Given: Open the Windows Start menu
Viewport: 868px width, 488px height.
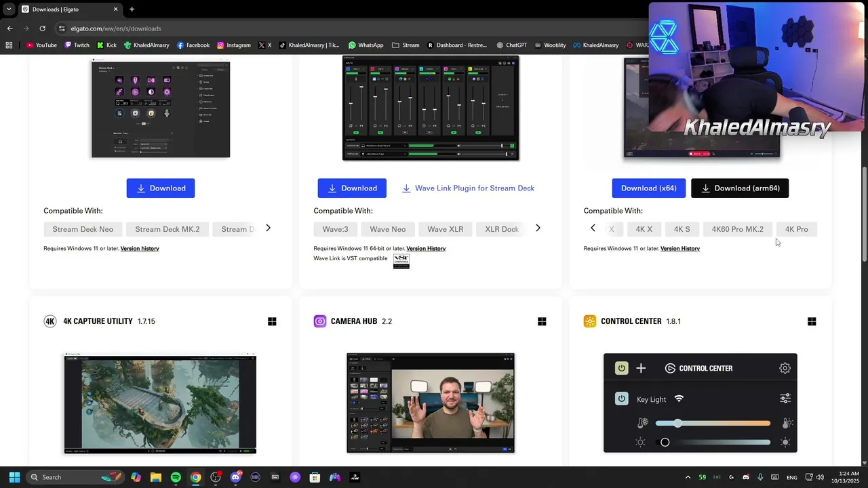Looking at the screenshot, I should point(14,477).
